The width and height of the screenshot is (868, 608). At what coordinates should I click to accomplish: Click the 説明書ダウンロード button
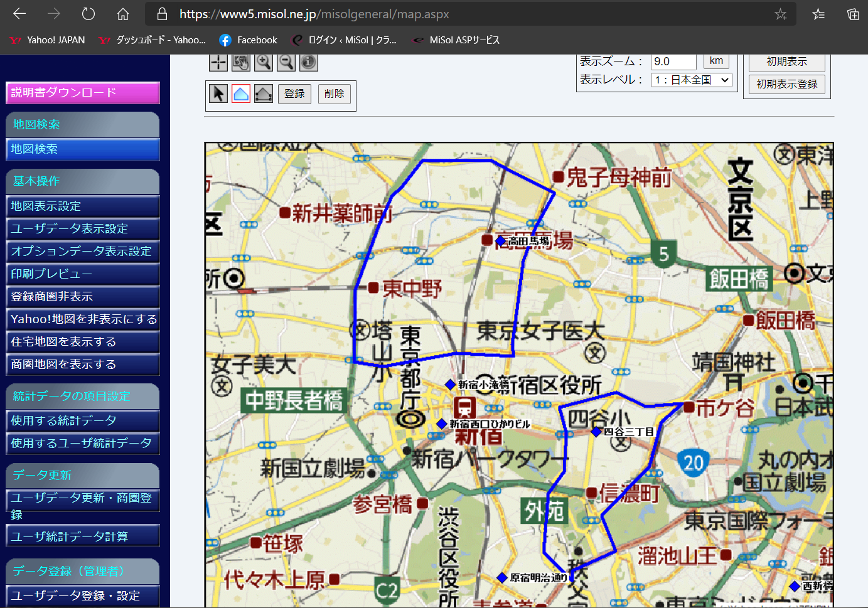(83, 93)
